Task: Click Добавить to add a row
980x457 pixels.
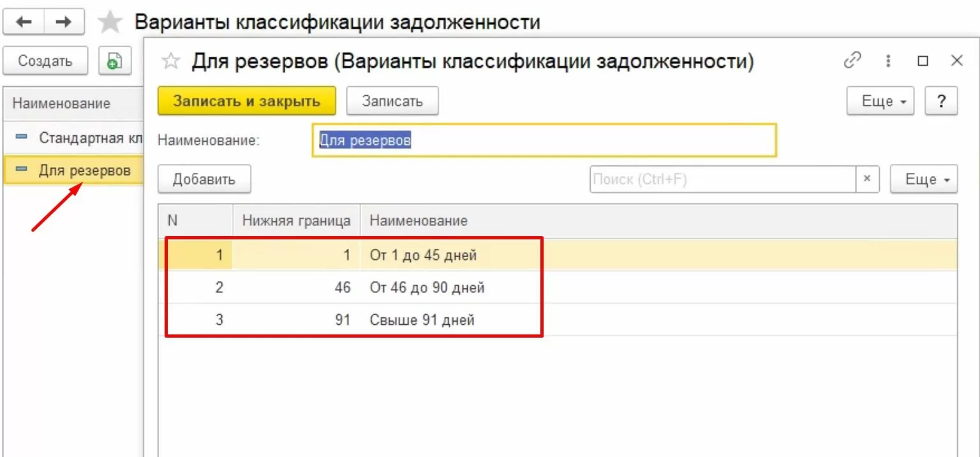Action: pyautogui.click(x=204, y=179)
